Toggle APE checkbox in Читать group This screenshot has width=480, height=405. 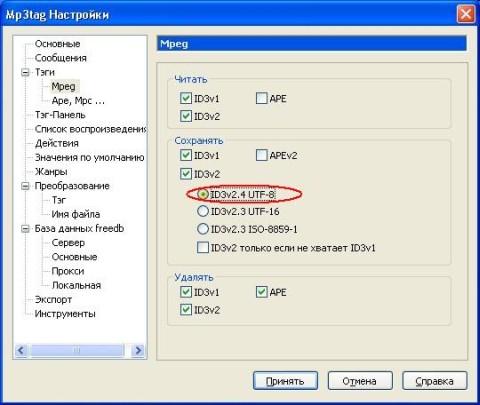tap(261, 98)
